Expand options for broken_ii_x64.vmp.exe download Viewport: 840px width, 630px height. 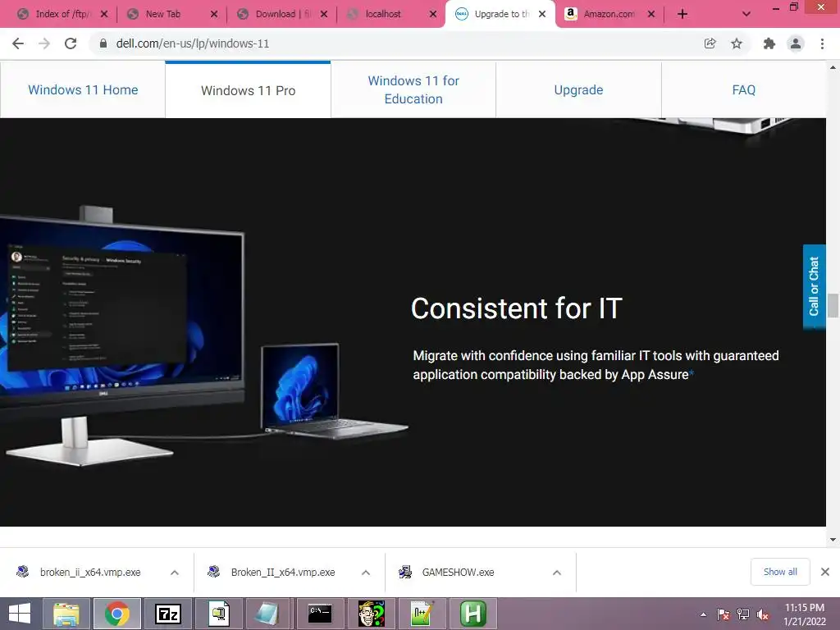(175, 572)
